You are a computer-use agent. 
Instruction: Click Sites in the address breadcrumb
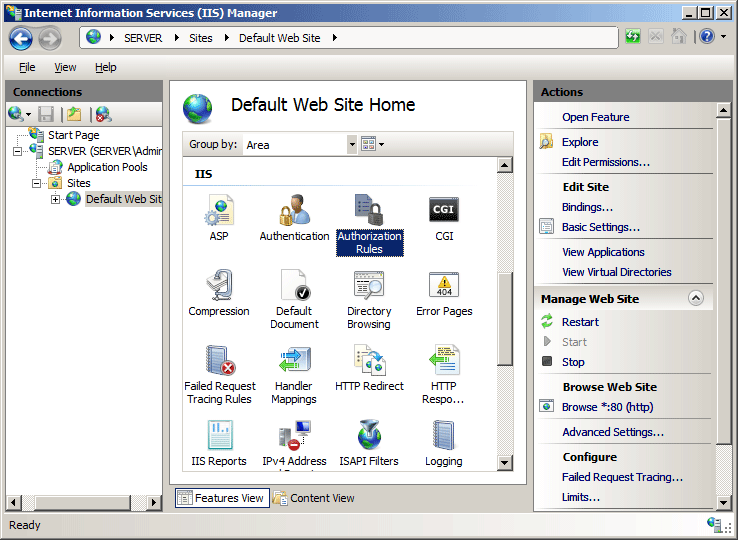tap(201, 38)
